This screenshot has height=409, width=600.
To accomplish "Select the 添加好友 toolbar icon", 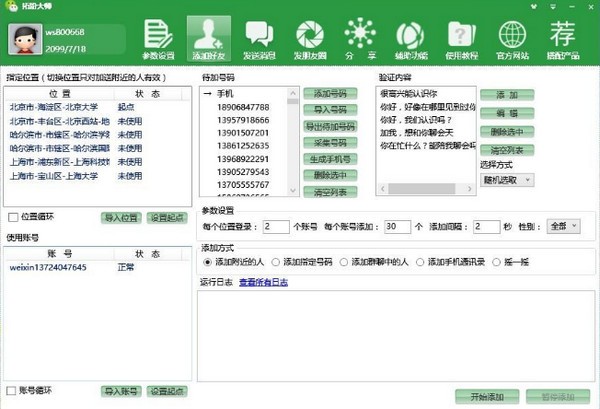I will click(x=209, y=39).
